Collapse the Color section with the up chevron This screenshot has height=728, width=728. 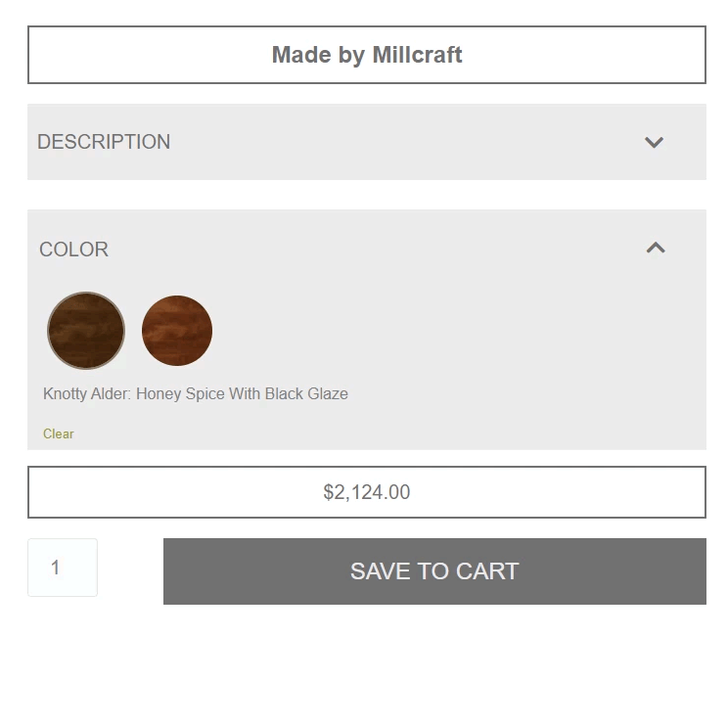(x=656, y=248)
